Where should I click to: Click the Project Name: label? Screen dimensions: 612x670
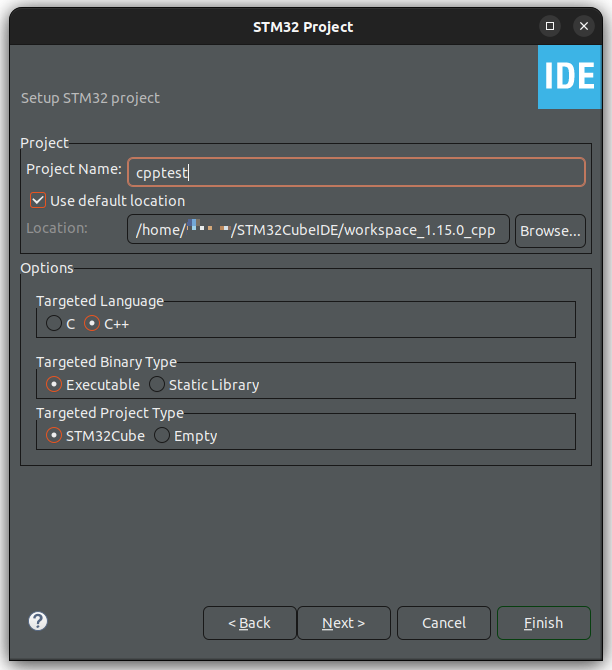click(x=74, y=169)
